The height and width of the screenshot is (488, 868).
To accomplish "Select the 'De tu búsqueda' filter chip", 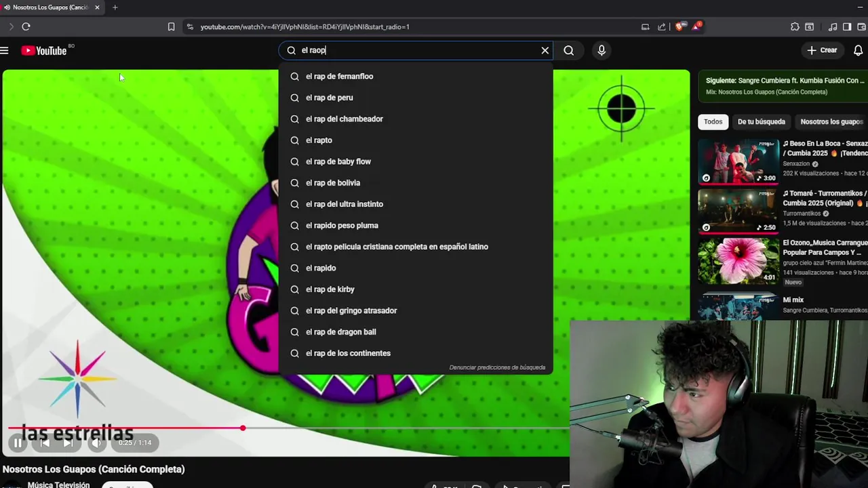I will coord(761,122).
